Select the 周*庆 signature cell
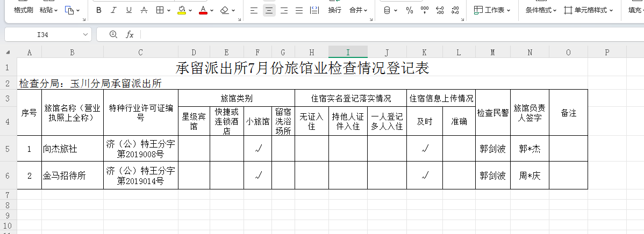This screenshot has width=644, height=234. click(529, 175)
